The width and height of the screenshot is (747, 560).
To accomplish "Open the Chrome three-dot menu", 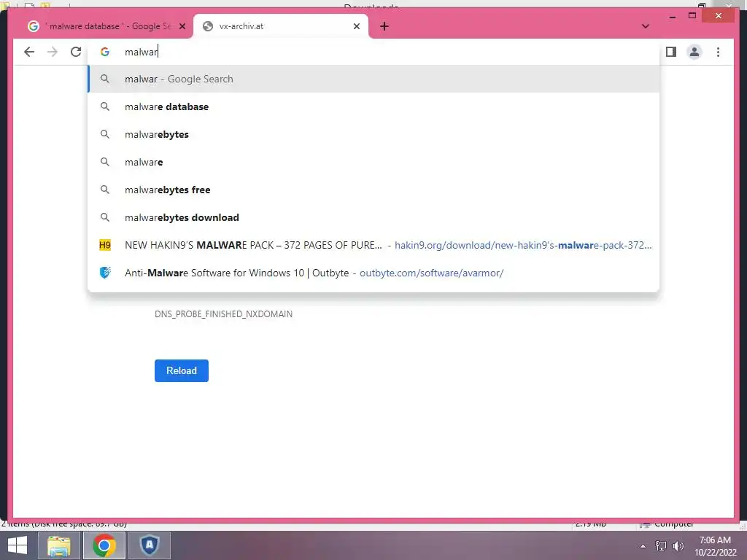I will pos(718,52).
